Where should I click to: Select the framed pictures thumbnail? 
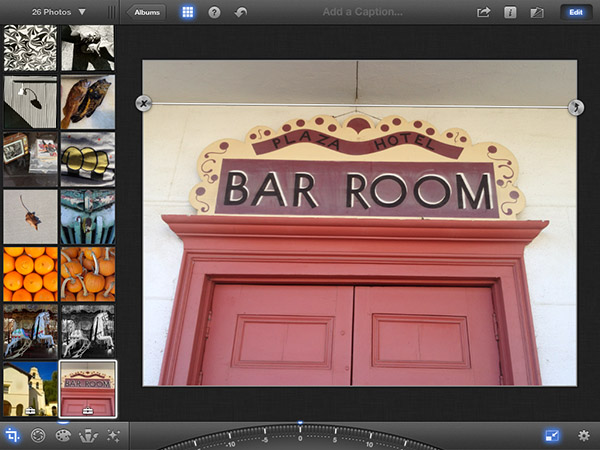click(x=30, y=160)
